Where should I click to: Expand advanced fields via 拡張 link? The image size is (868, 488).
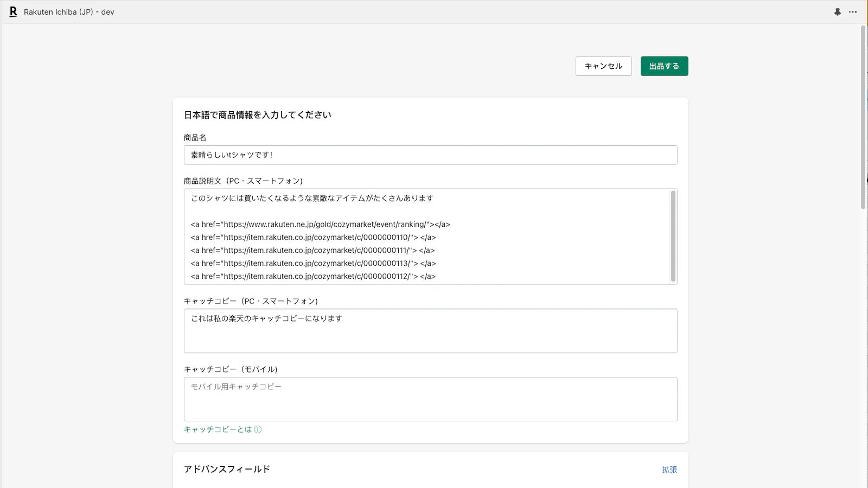669,470
